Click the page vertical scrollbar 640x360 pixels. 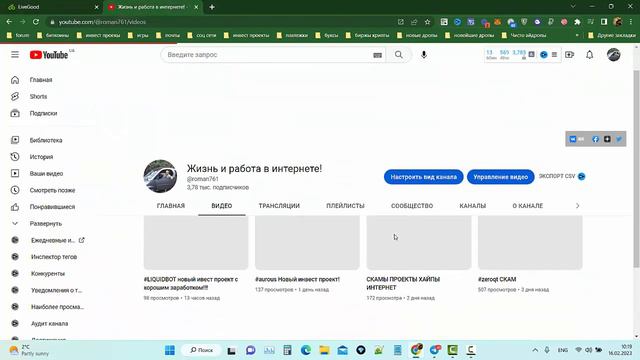click(x=636, y=169)
